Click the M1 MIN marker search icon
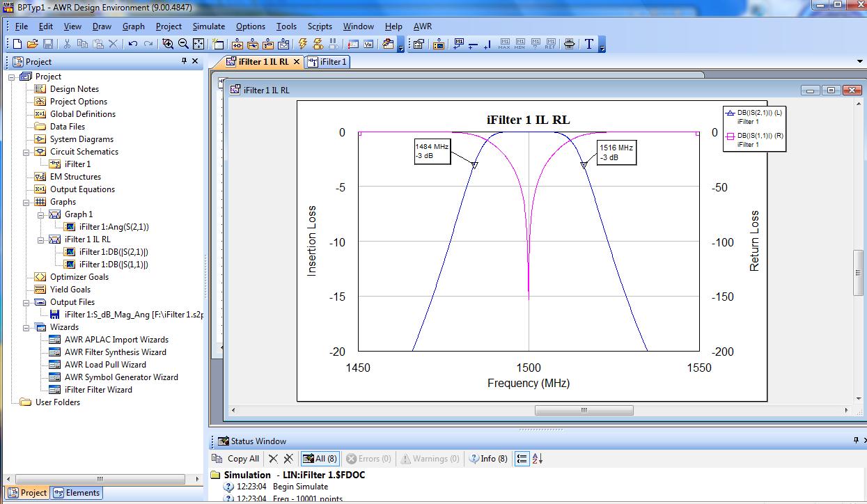Viewport: 867px width, 504px height. click(x=520, y=44)
